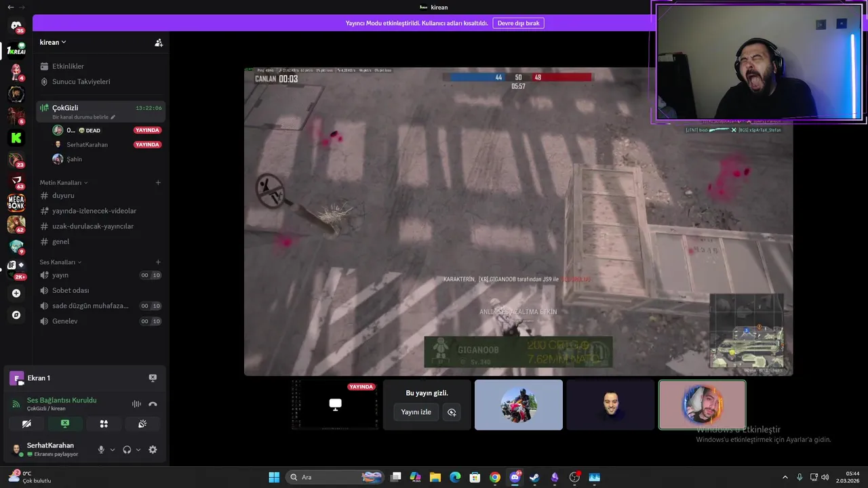Open Steam from taskbar
Viewport: 868px width, 488px height.
(x=534, y=477)
